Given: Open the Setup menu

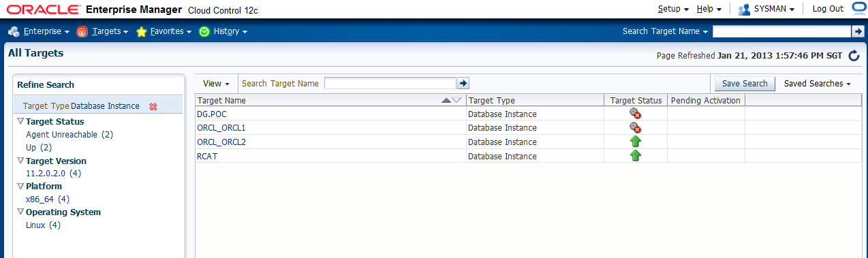Looking at the screenshot, I should click(x=673, y=9).
